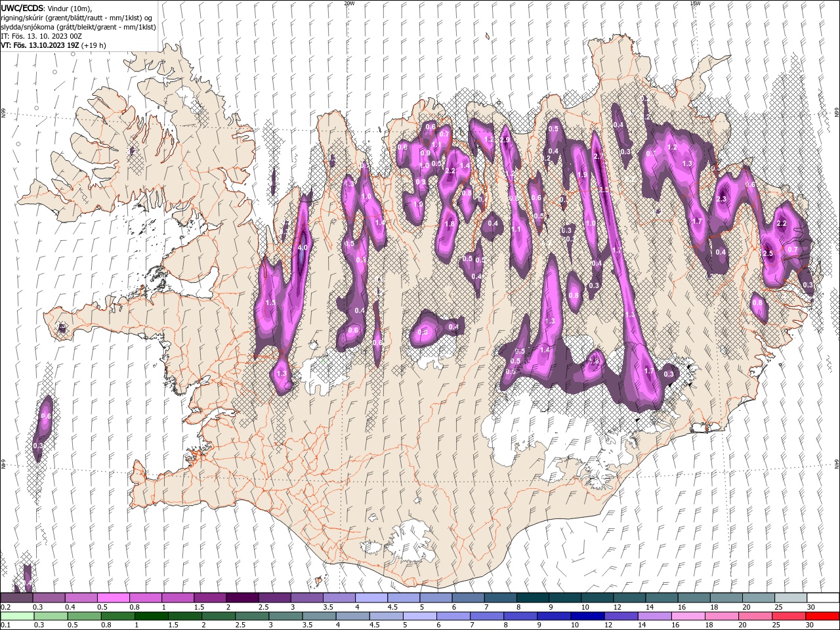Select the dark teal 8 snow swatch

(x=533, y=598)
